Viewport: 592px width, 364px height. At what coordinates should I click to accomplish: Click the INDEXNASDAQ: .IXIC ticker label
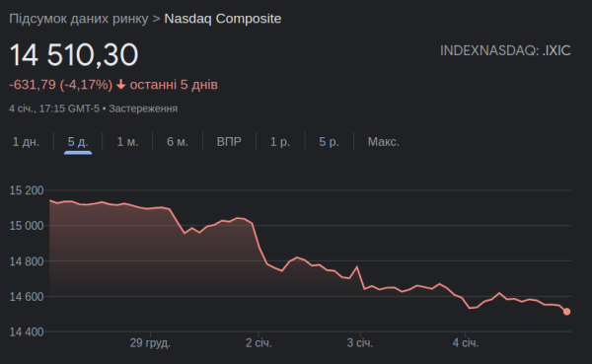(x=505, y=50)
